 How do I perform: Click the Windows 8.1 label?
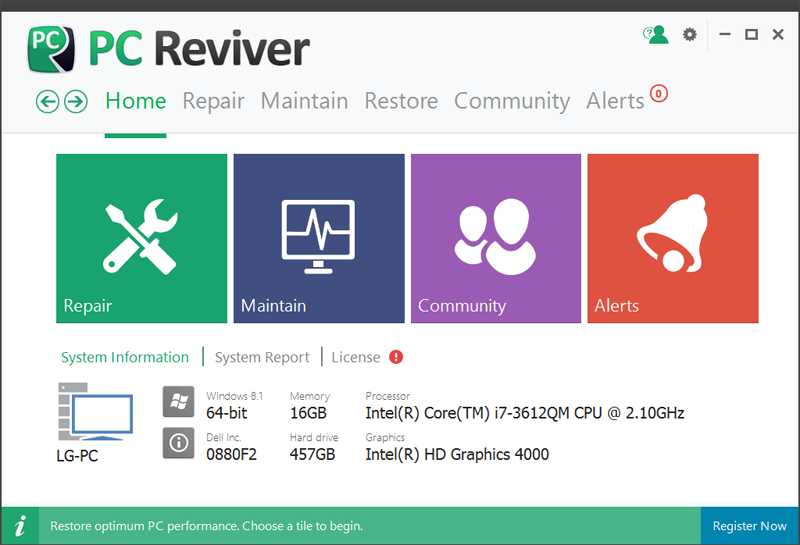(235, 396)
